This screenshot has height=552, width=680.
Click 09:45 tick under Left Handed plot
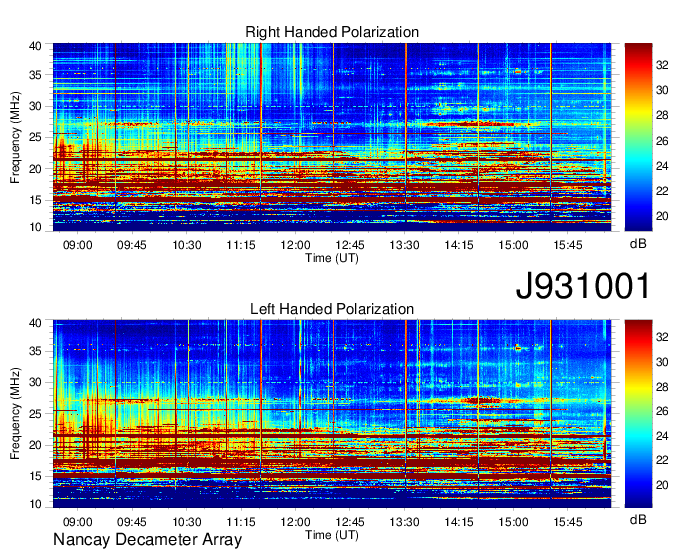tap(132, 522)
